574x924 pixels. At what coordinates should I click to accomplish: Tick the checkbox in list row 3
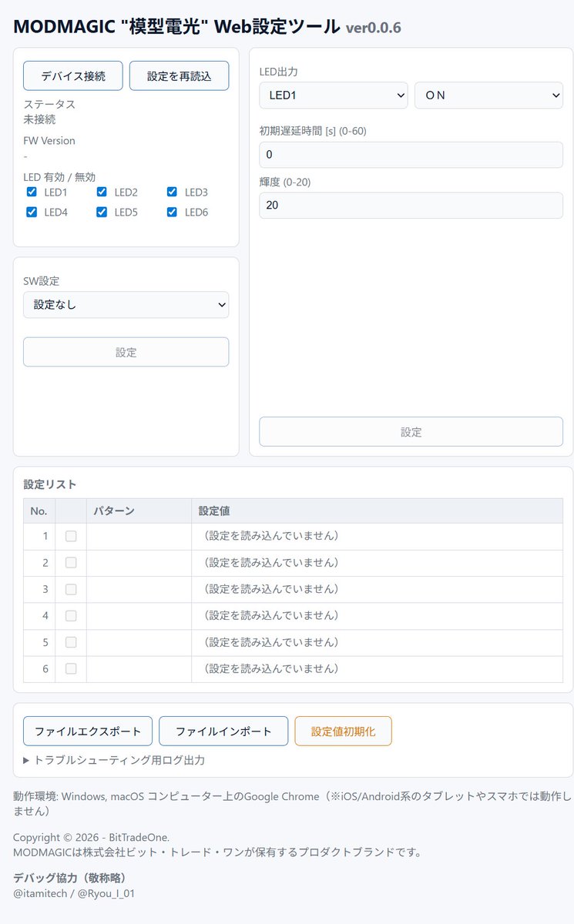point(71,589)
